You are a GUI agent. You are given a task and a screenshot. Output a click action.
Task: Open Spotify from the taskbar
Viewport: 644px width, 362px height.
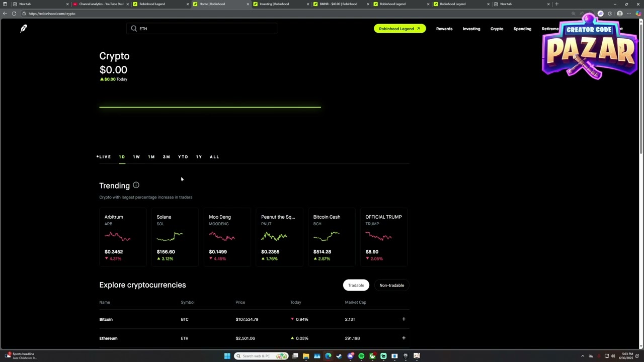pos(361,356)
